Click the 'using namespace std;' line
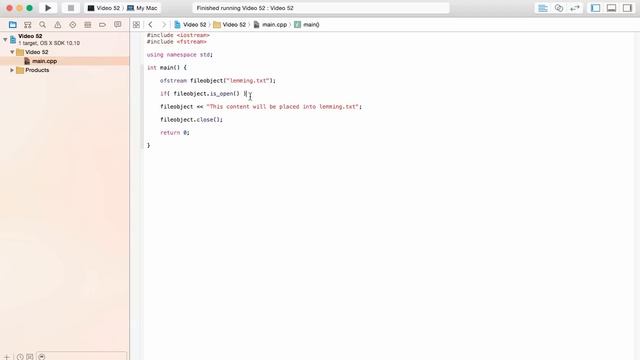This screenshot has width=640, height=360. click(180, 54)
